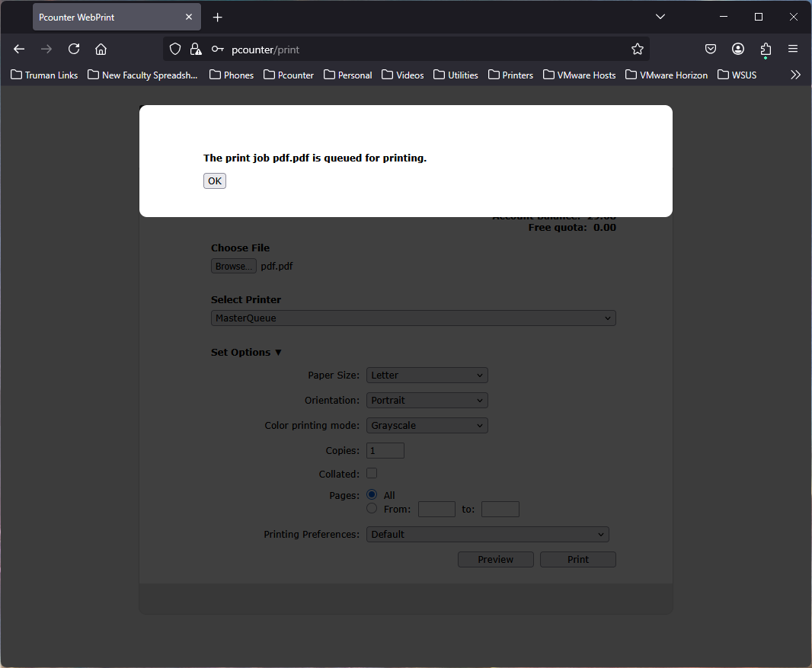
Task: Click the saved password key icon
Action: coord(218,50)
